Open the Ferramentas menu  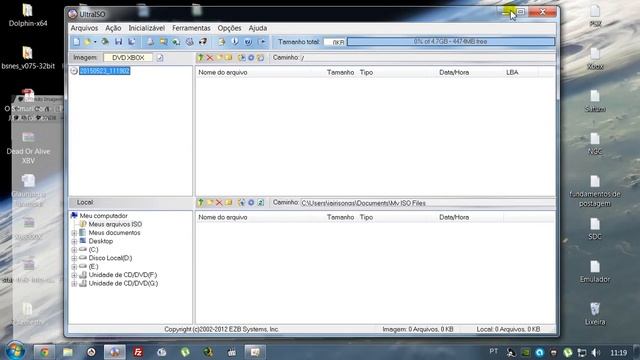click(x=191, y=28)
